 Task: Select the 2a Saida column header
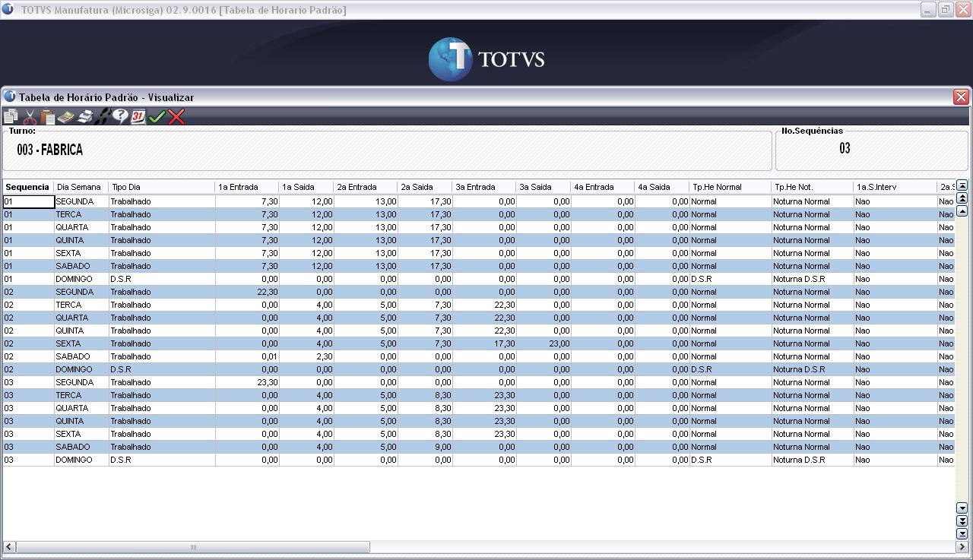click(x=425, y=187)
